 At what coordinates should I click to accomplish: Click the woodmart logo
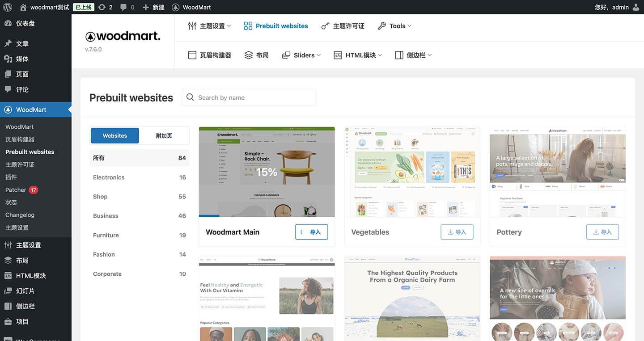pos(123,36)
